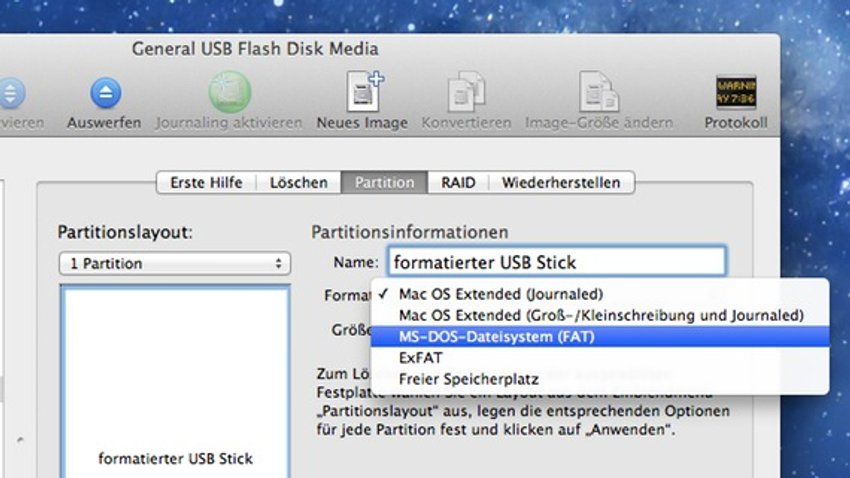Switch to the RAID tab
This screenshot has width=850, height=478.
[x=458, y=183]
